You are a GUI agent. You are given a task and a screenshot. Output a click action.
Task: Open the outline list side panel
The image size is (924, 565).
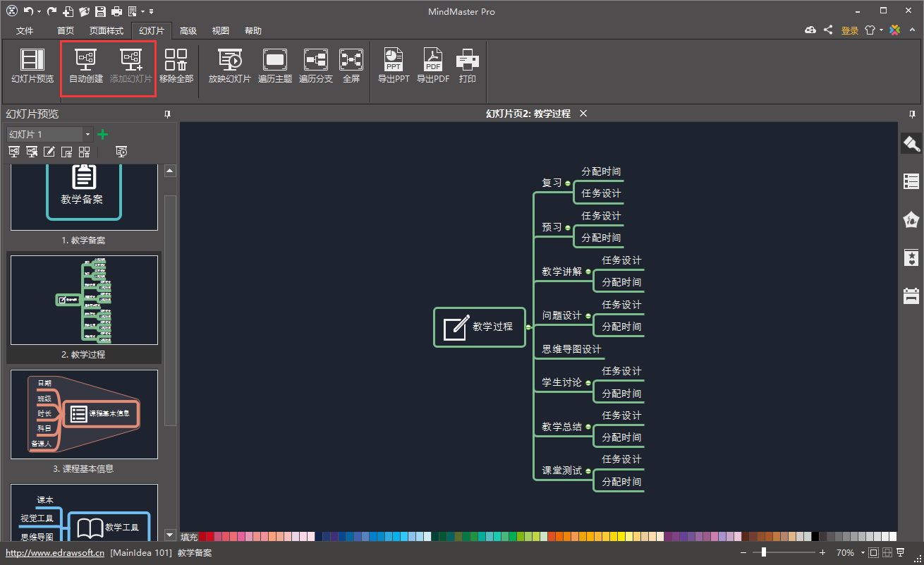click(x=911, y=181)
